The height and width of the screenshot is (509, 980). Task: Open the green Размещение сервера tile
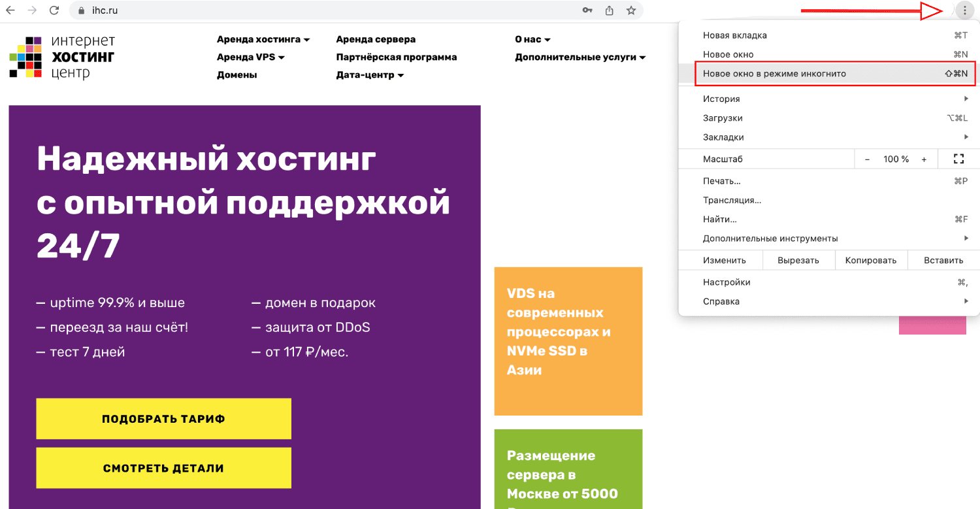pyautogui.click(x=568, y=469)
